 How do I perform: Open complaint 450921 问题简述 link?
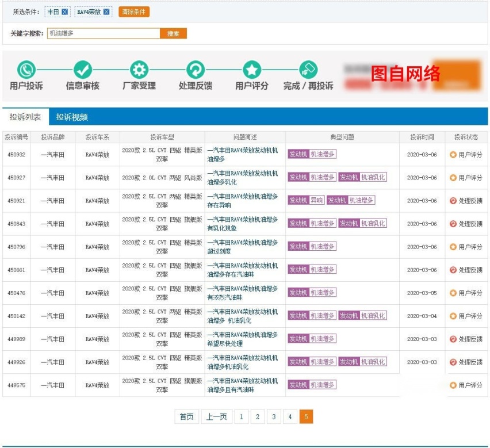pos(243,201)
